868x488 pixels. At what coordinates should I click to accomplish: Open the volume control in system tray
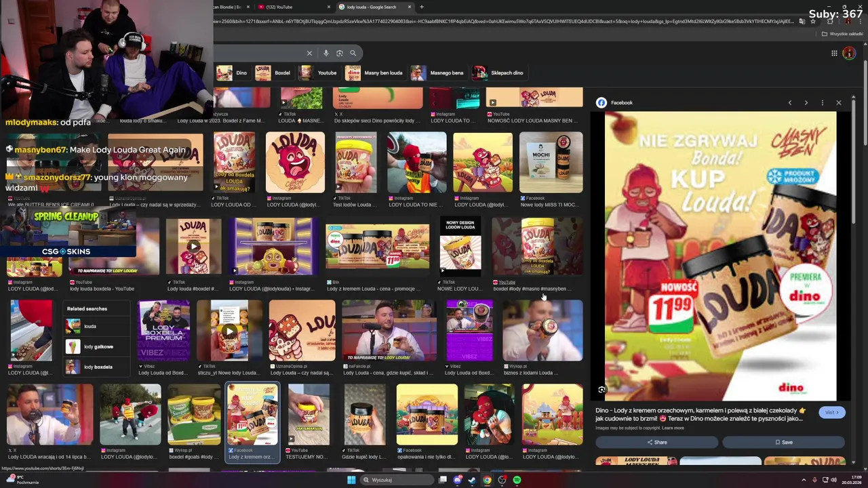click(834, 480)
